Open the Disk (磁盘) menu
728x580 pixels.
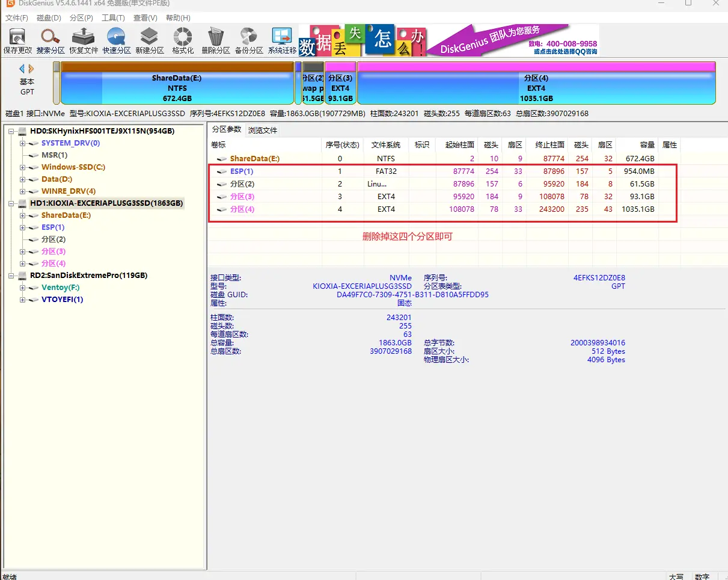[x=49, y=18]
